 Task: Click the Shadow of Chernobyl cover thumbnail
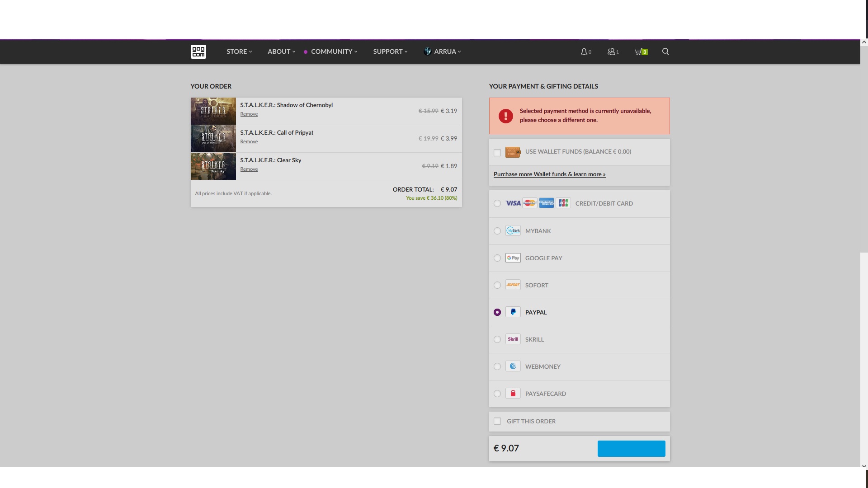(213, 111)
